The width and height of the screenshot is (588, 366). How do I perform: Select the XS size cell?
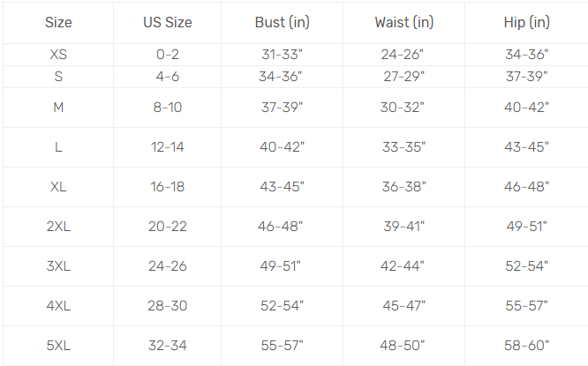point(58,55)
